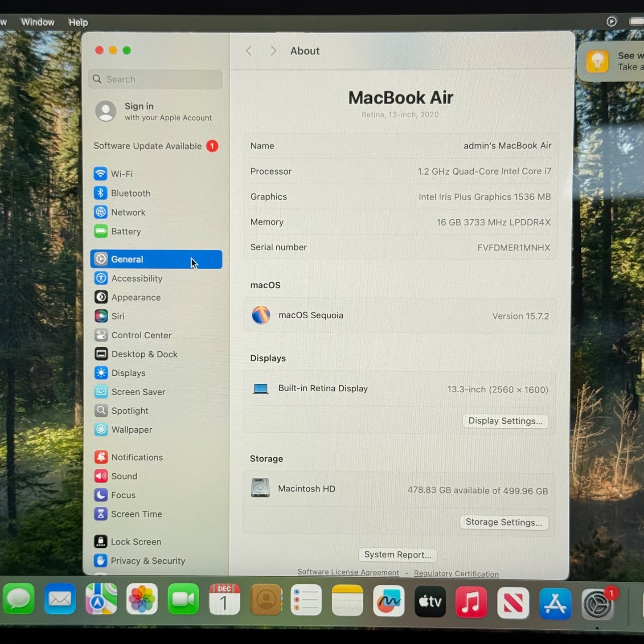Go back using the left chevron
Image resolution: width=644 pixels, height=644 pixels.
(249, 51)
